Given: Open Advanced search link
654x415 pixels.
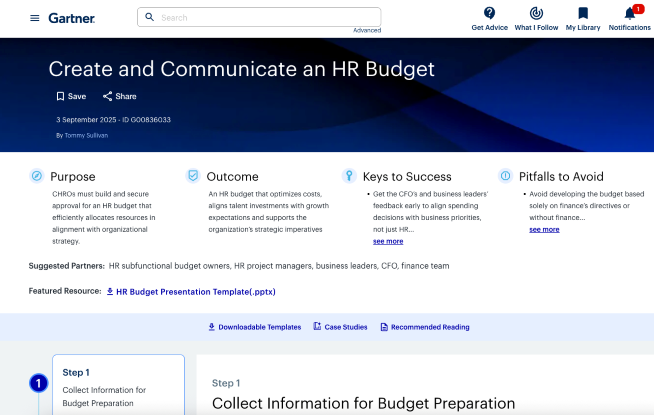Looking at the screenshot, I should (367, 30).
